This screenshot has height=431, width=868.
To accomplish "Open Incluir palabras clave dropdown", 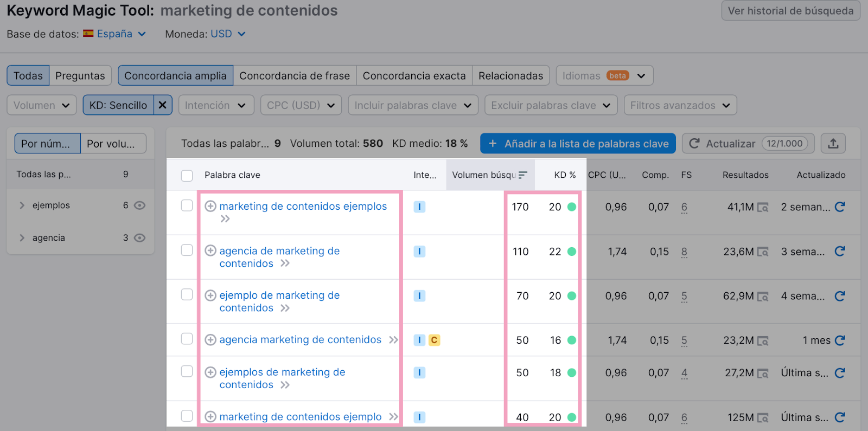I will (x=413, y=105).
